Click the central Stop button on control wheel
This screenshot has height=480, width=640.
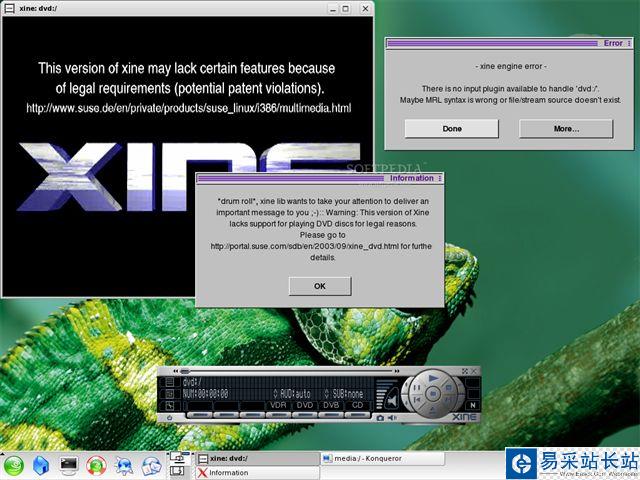(x=433, y=394)
